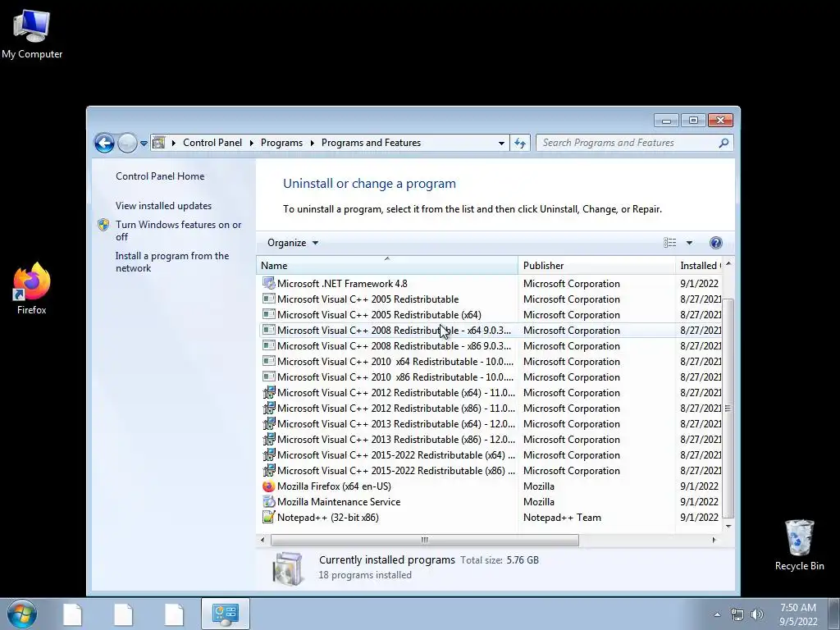Show hidden tray icons arrow
Viewport: 840px width, 630px height.
pos(717,614)
